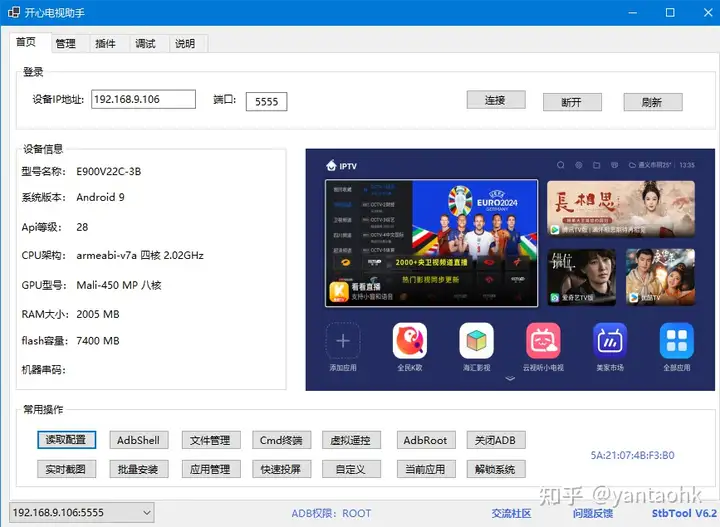
Task: Open the EURO2024 live banner
Action: point(431,243)
